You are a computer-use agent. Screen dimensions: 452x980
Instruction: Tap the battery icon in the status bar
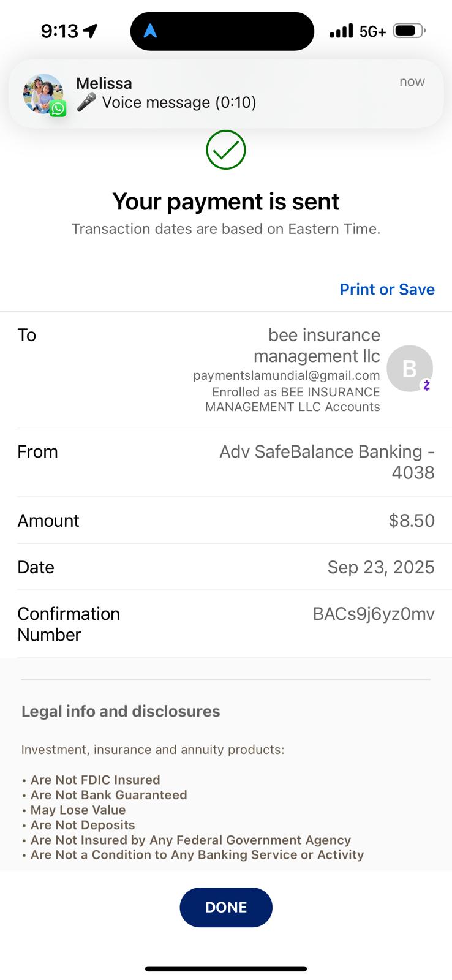pyautogui.click(x=409, y=31)
